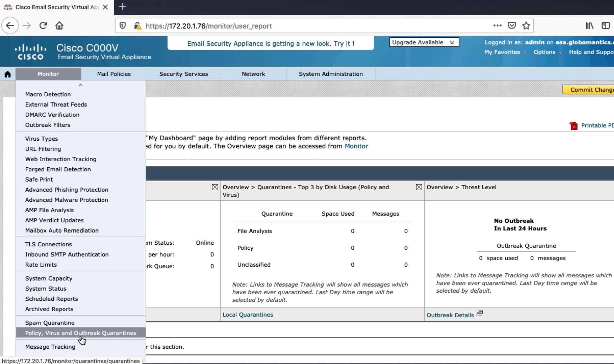Click the Printable PDF link
The width and height of the screenshot is (614, 364).
(x=597, y=125)
